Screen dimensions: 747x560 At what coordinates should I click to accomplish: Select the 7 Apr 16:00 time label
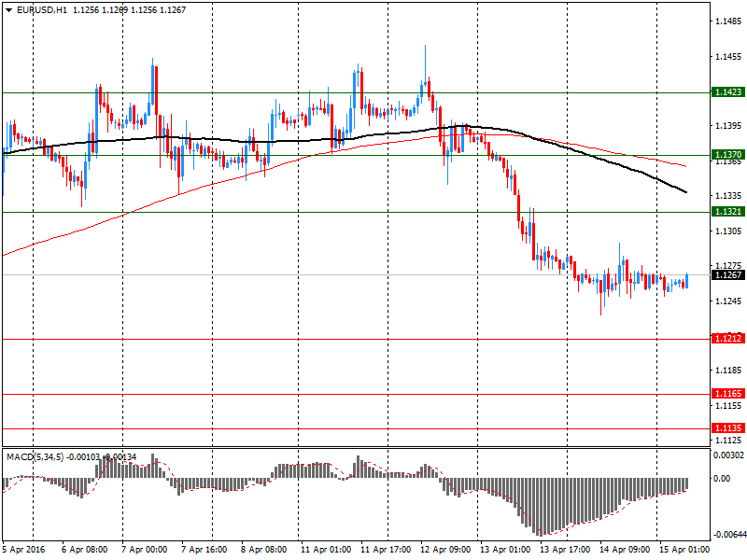204,550
